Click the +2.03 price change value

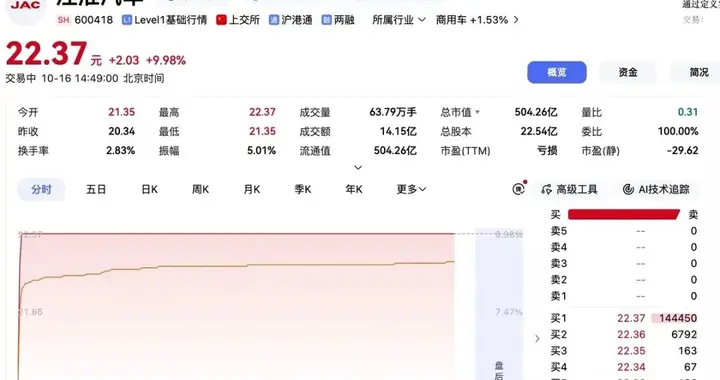[124, 61]
